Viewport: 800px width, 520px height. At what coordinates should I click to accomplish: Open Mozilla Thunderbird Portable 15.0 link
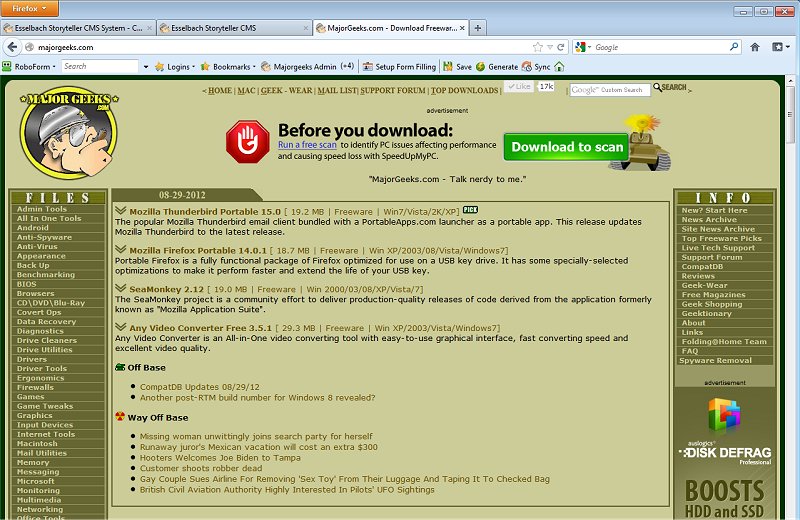[x=205, y=211]
